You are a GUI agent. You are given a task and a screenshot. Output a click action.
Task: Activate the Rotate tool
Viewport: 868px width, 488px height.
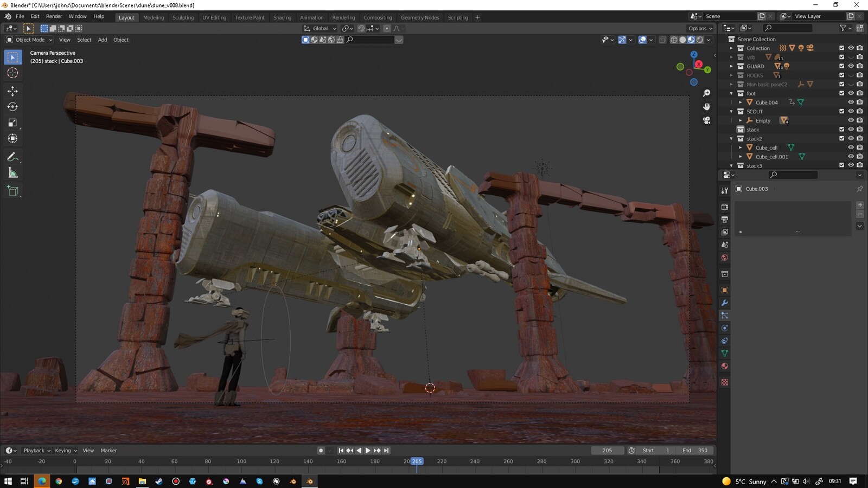pyautogui.click(x=12, y=107)
